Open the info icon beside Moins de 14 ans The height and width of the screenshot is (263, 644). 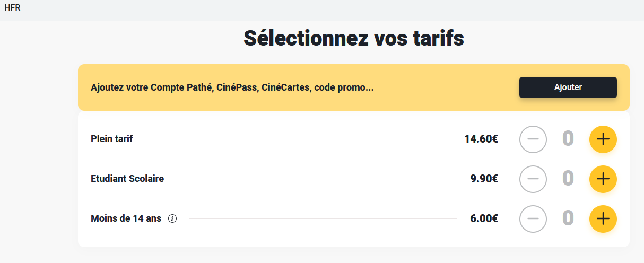pyautogui.click(x=172, y=218)
